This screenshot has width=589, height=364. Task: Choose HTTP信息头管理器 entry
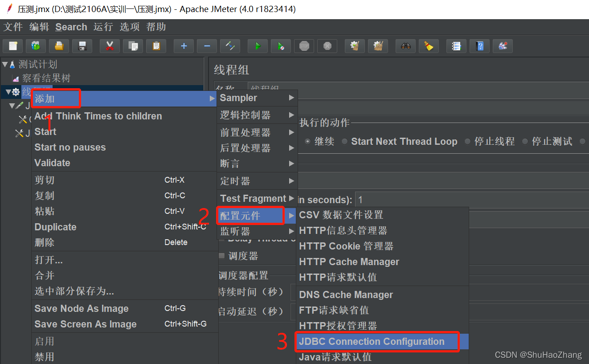pos(382,230)
